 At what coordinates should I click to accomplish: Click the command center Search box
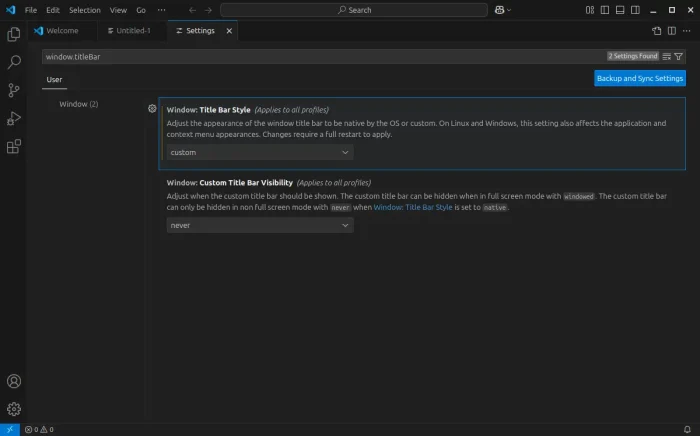(x=354, y=10)
